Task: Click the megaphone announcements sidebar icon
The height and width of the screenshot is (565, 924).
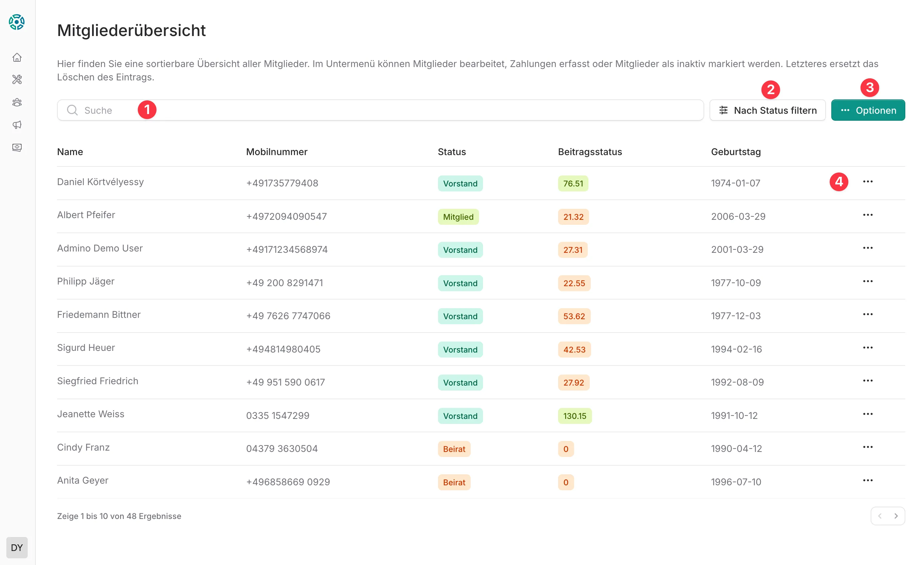Action: [17, 125]
